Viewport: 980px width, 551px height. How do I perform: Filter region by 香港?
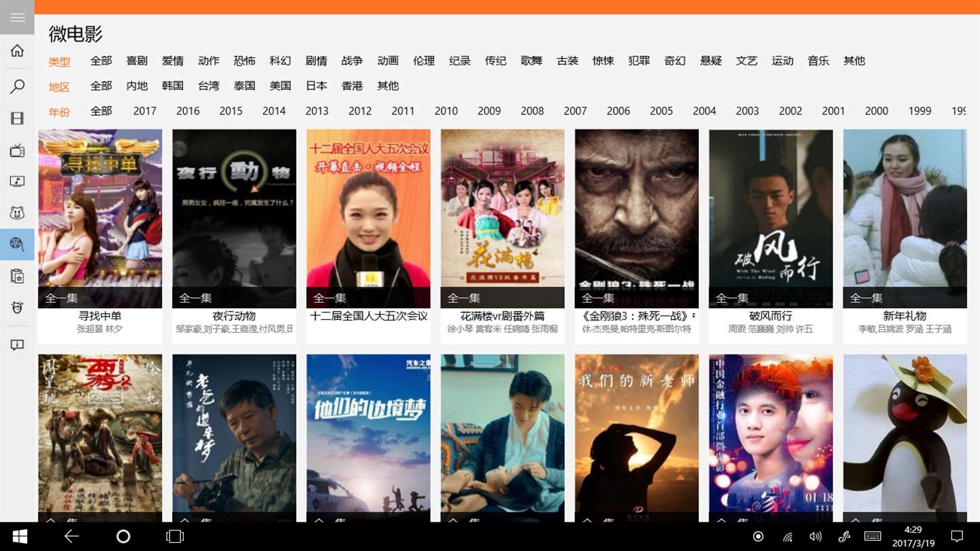click(x=352, y=86)
